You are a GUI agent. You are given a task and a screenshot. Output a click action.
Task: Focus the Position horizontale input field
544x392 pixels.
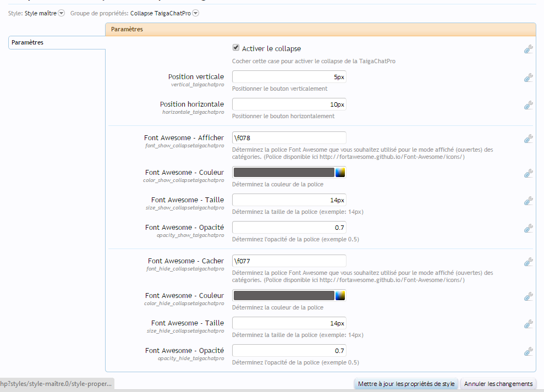(x=289, y=104)
